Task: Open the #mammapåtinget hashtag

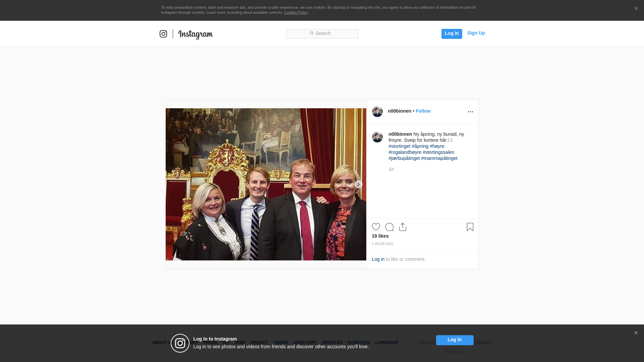Action: click(x=439, y=158)
